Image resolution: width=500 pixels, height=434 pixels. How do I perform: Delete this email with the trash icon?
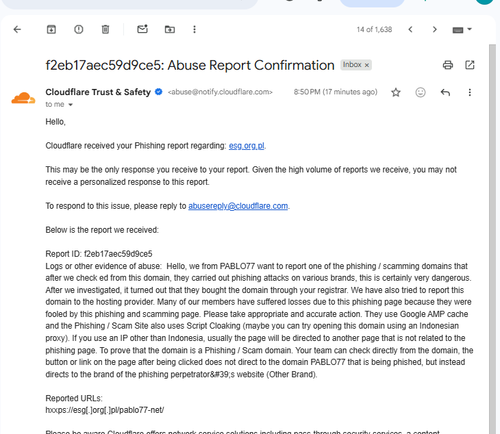[105, 30]
